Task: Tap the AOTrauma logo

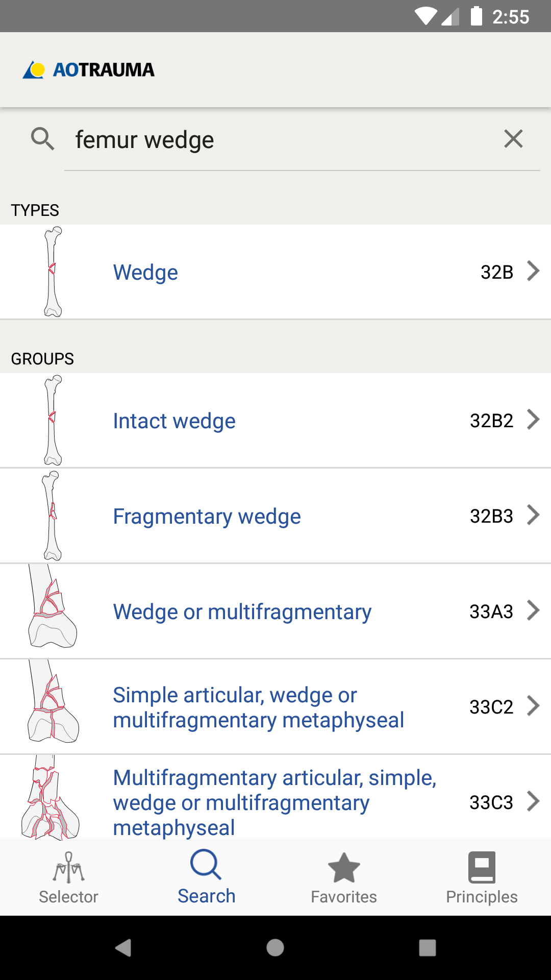Action: click(x=88, y=69)
